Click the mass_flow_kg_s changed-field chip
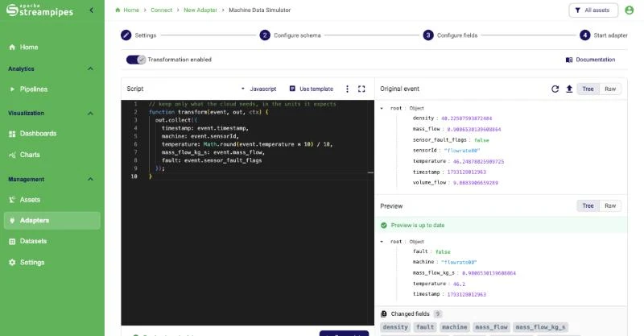This screenshot has height=336, width=644. (540, 327)
